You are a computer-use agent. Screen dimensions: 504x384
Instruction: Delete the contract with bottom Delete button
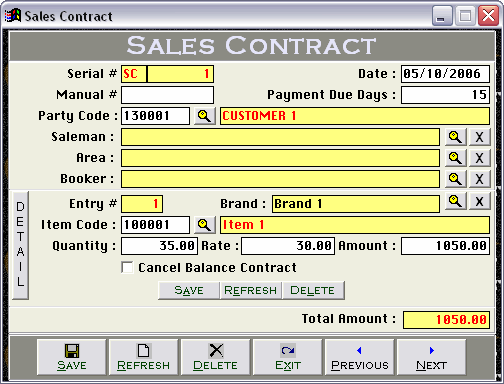(216, 357)
